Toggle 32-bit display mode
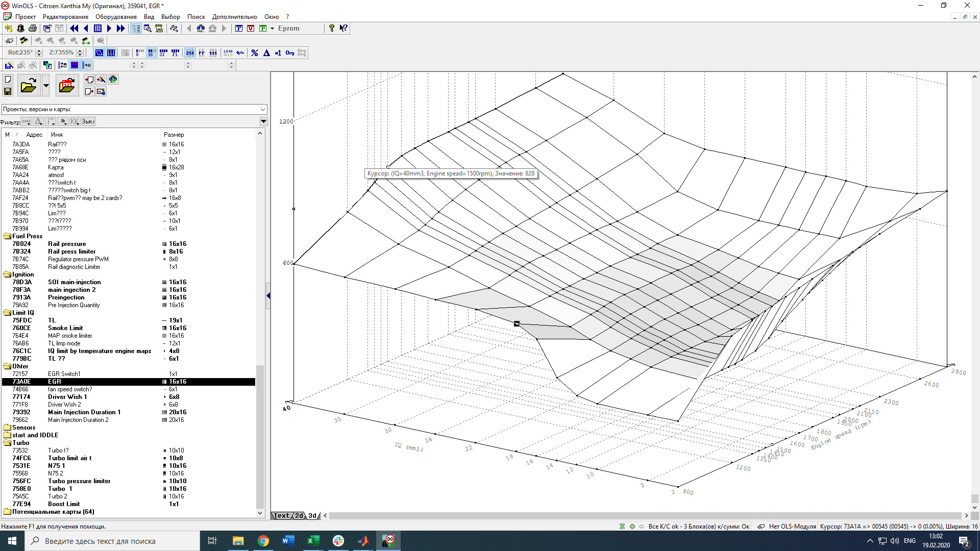This screenshot has width=980, height=551. pyautogui.click(x=163, y=53)
